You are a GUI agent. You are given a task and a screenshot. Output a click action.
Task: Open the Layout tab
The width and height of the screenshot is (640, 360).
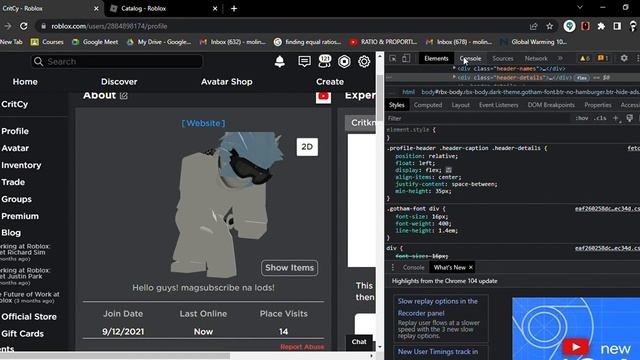pyautogui.click(x=460, y=105)
